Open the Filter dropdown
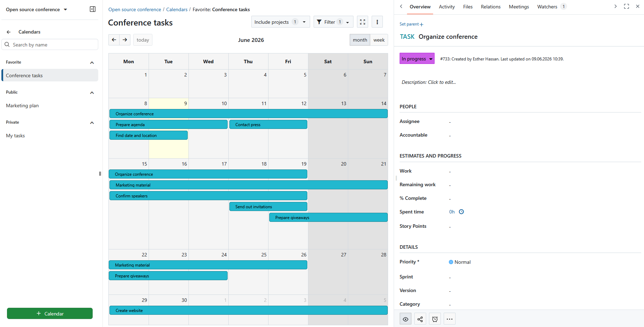This screenshot has height=327, width=644. tap(333, 22)
